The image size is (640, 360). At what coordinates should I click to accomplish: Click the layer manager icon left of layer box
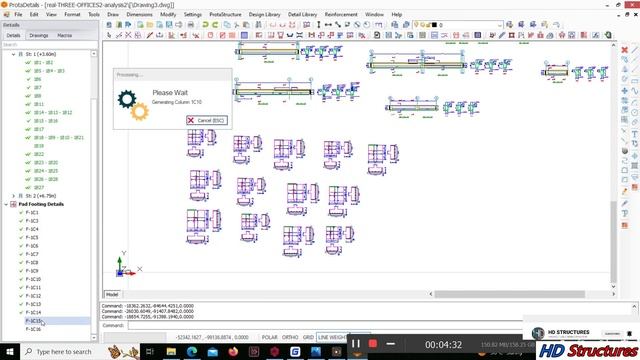406,25
